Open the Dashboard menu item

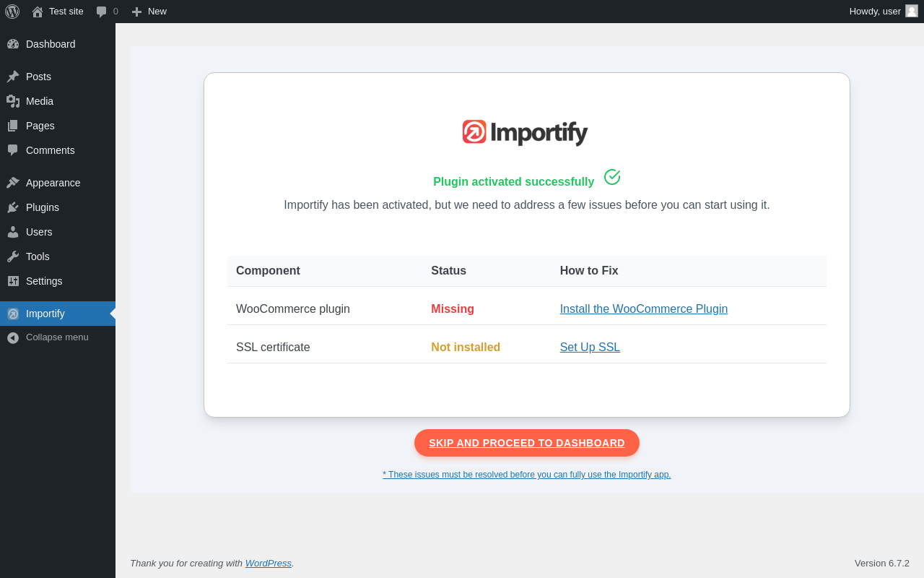coord(58,44)
